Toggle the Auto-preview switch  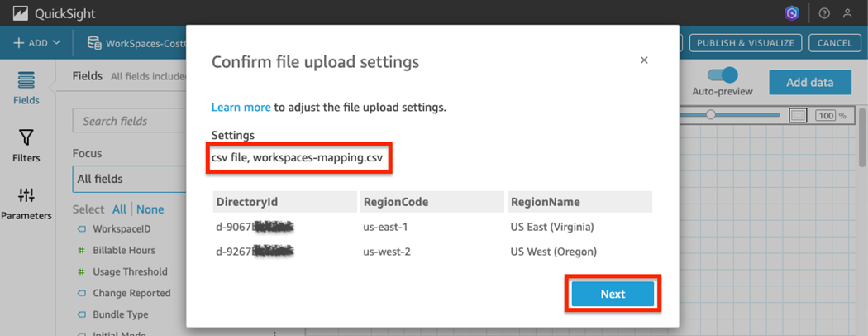tap(723, 75)
